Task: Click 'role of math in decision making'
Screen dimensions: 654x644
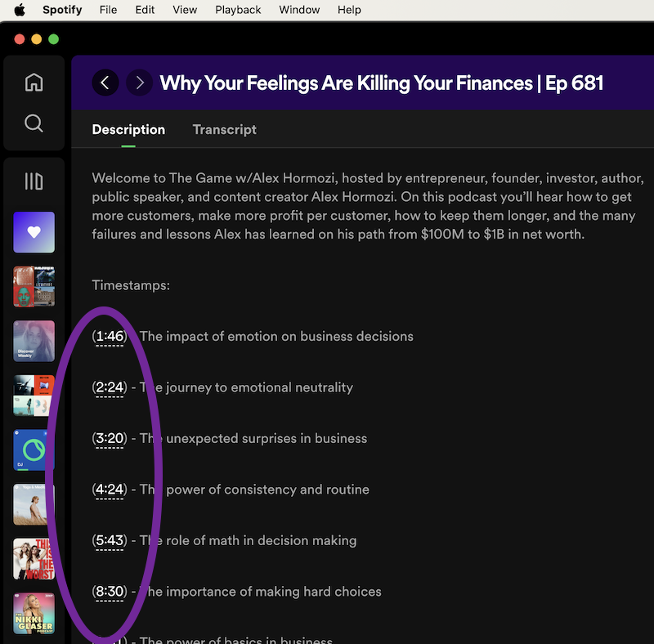Action: (x=261, y=540)
